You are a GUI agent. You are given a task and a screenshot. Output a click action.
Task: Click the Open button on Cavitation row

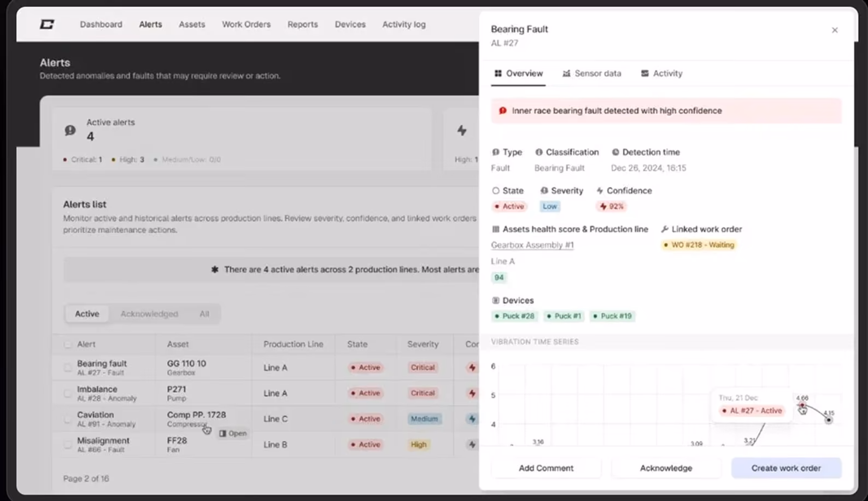point(233,433)
